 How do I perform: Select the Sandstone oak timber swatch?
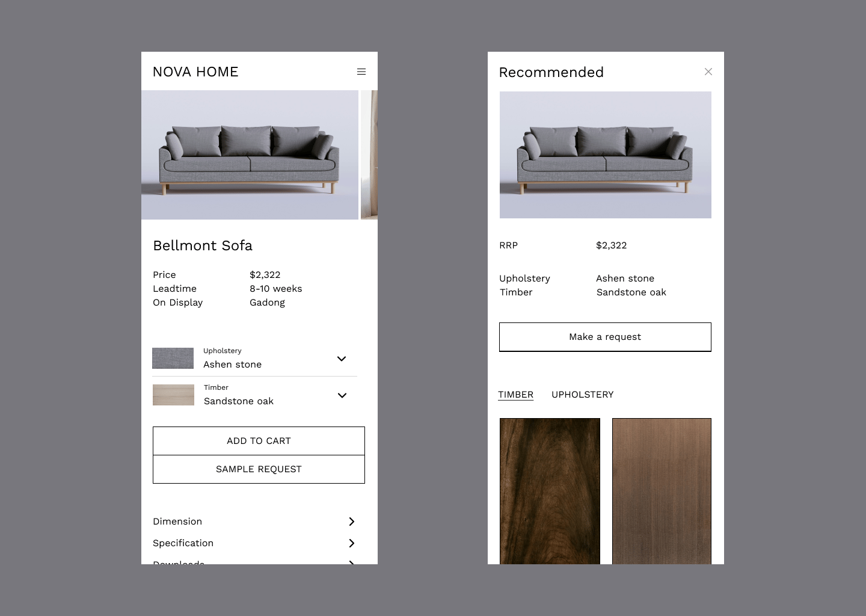tap(173, 395)
